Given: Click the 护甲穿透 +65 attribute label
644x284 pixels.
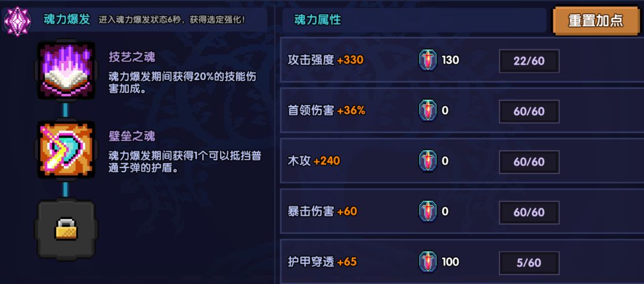Looking at the screenshot, I should click(322, 262).
